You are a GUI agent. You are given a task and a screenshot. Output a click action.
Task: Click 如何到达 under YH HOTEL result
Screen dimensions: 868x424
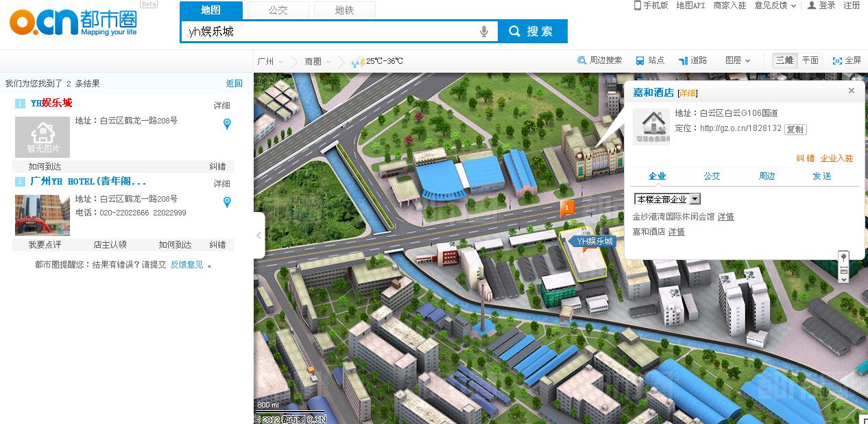175,245
